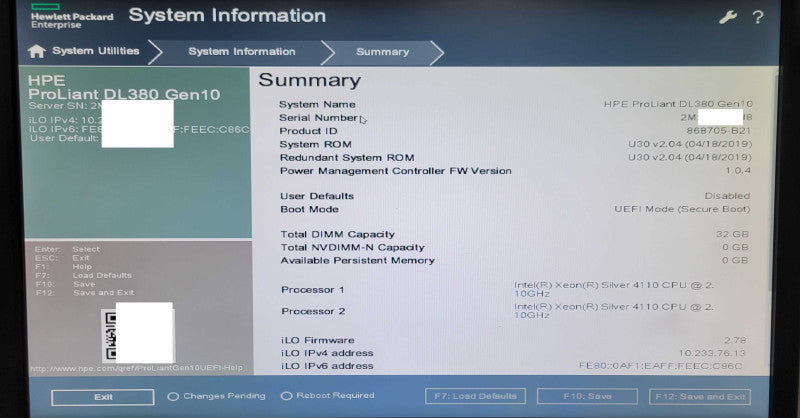Click iLO IPv6 address label
This screenshot has width=800, height=418.
pos(327,366)
